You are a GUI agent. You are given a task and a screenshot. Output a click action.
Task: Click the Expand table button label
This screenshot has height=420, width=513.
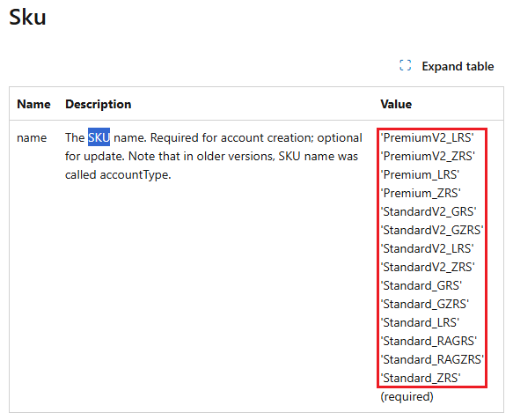click(458, 66)
